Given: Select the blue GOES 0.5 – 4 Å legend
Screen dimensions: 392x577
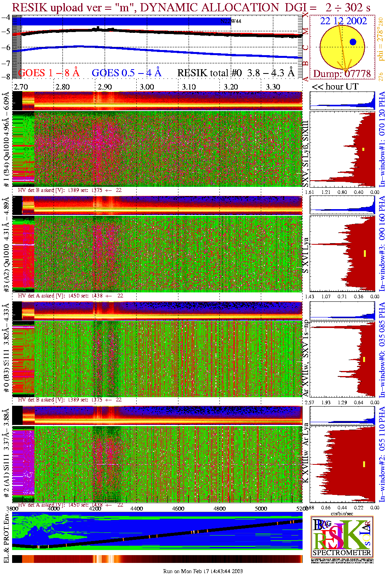Looking at the screenshot, I should click(126, 73).
